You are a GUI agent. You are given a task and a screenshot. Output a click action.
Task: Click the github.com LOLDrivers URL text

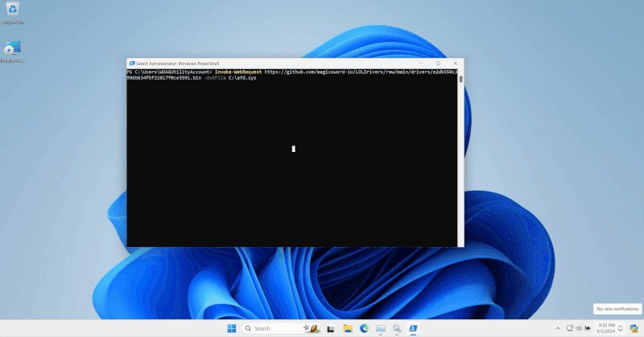(x=361, y=72)
